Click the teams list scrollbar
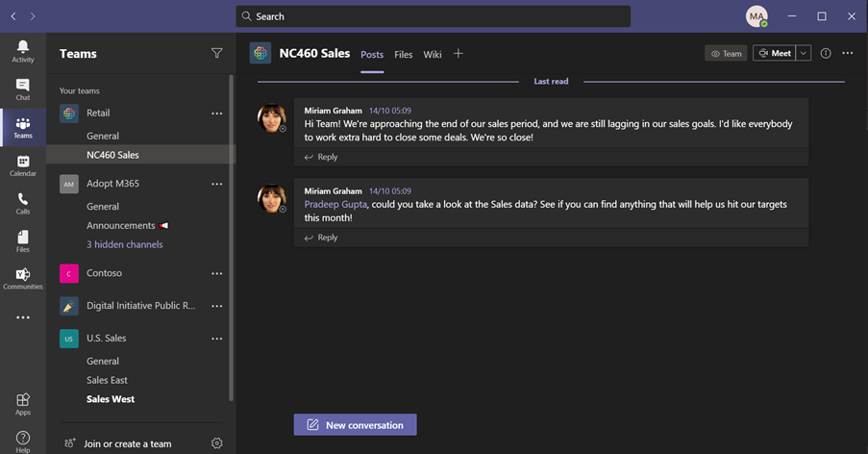Viewport: 868px width, 454px height. [232, 239]
